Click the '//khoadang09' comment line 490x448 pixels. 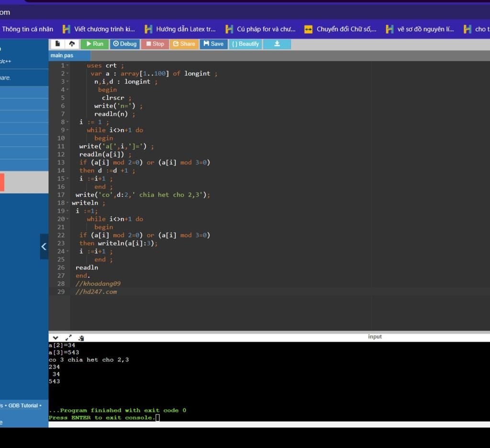[x=98, y=283]
